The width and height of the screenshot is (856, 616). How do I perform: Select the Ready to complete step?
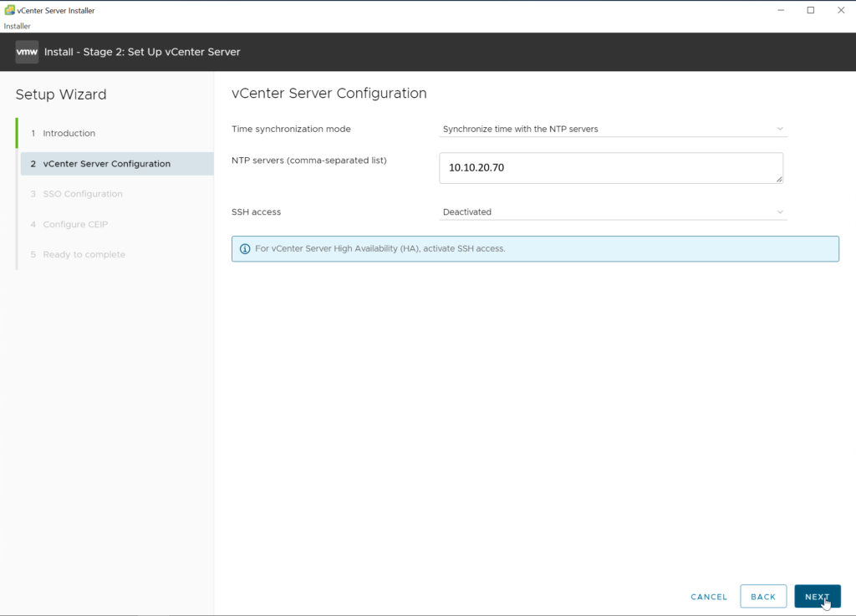point(84,254)
